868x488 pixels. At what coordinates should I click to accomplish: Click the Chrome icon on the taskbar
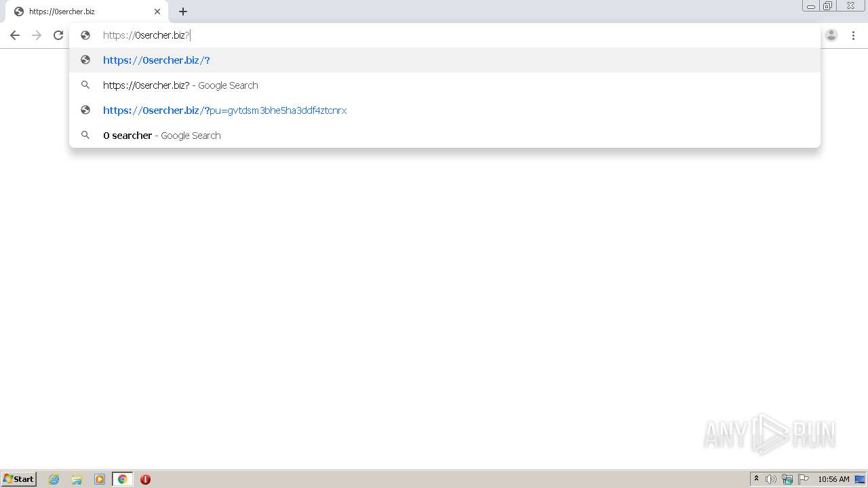[x=123, y=479]
